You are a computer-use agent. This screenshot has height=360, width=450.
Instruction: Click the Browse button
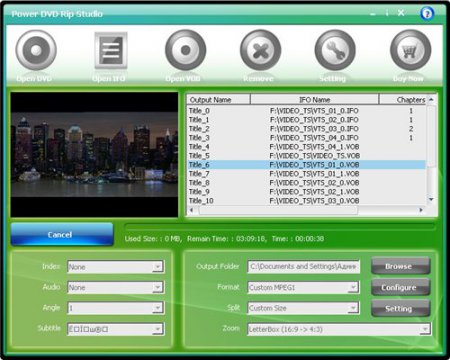click(400, 266)
